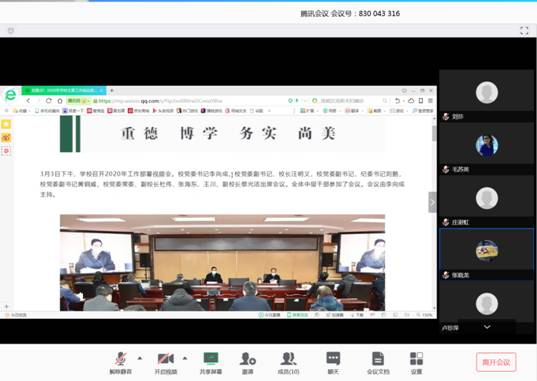Open the invite participants icon
Viewport: 537px width, 381px height.
(248, 362)
